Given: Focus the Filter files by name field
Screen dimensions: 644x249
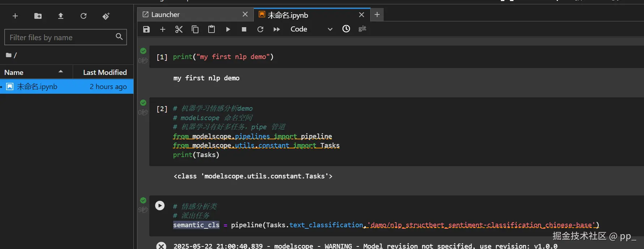Looking at the screenshot, I should pos(65,37).
